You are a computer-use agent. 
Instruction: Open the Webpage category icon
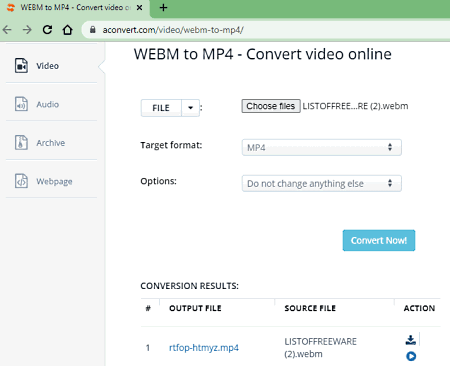coord(21,181)
